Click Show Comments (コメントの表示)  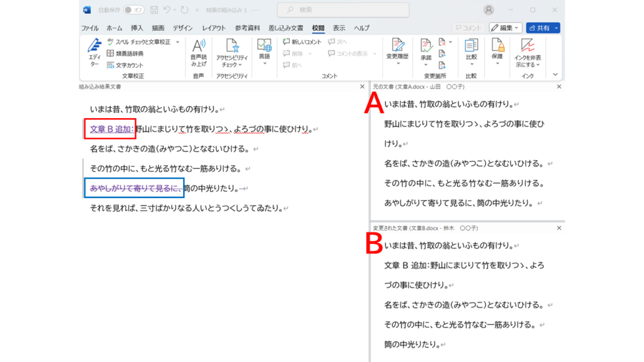pyautogui.click(x=348, y=53)
